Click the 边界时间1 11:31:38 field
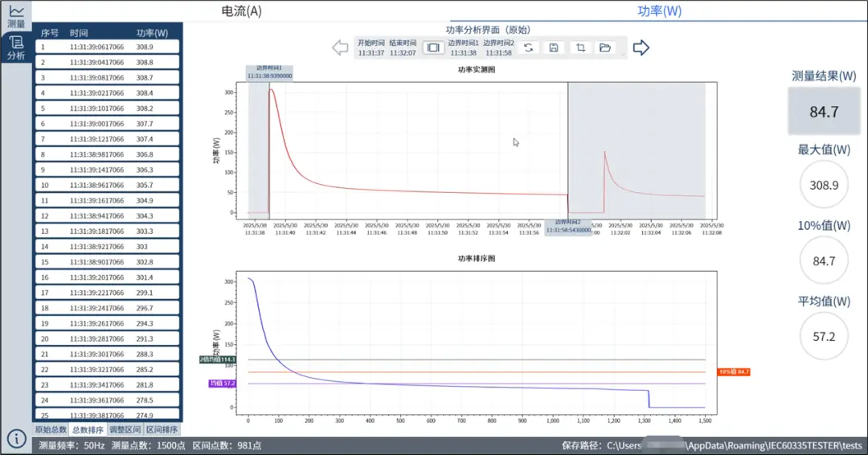868x455 pixels. click(x=464, y=47)
